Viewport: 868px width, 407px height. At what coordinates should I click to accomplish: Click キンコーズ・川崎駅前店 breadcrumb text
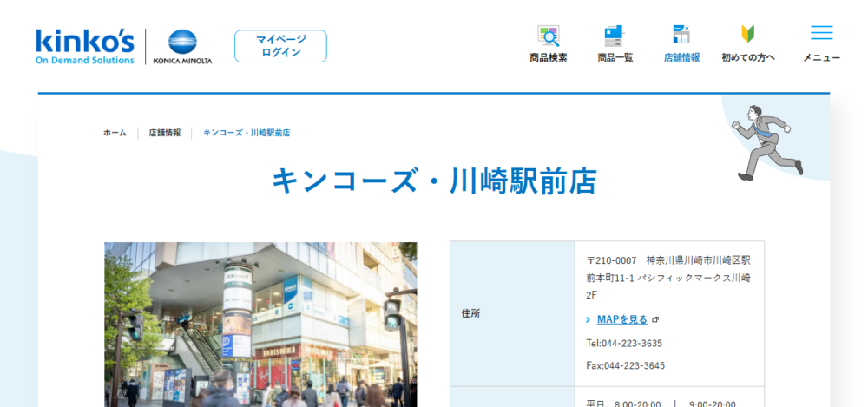(x=247, y=133)
